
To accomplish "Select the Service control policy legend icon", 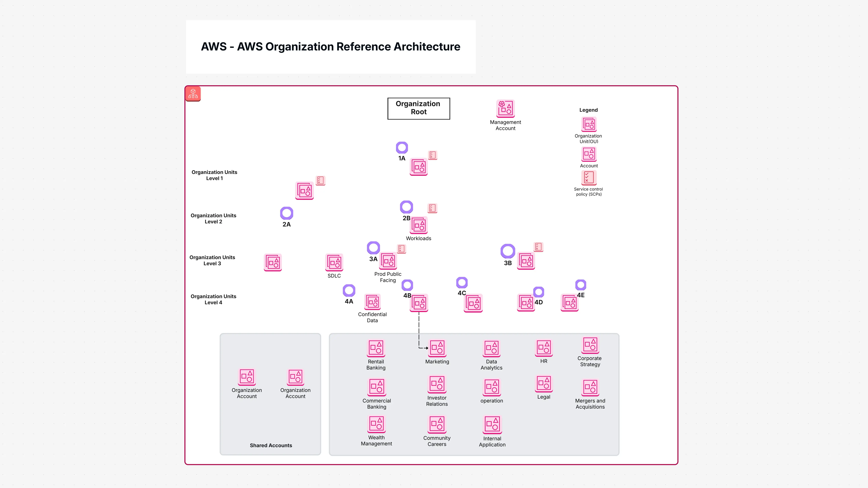I will (x=589, y=178).
